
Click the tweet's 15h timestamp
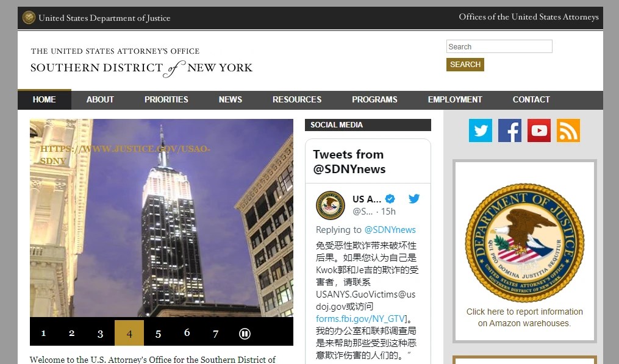pos(388,212)
